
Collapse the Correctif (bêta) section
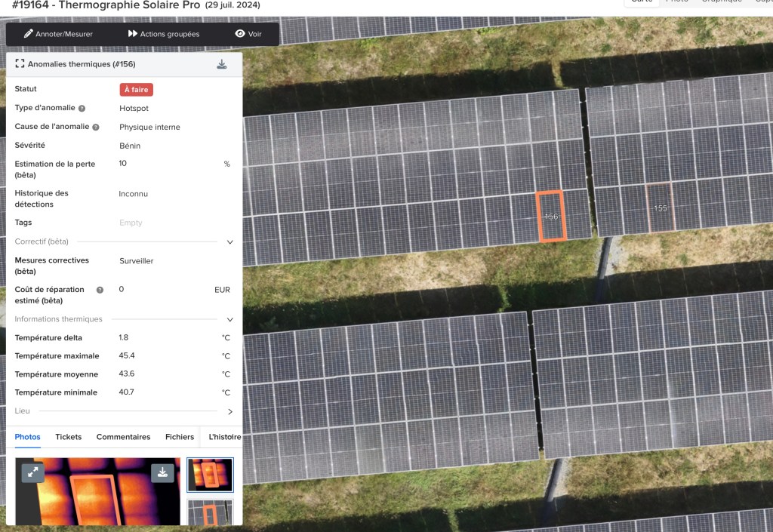(x=230, y=242)
